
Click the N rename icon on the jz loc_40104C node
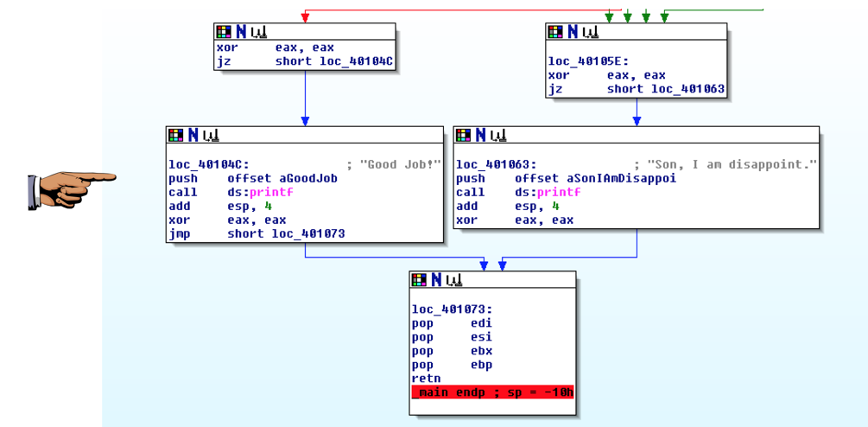[x=241, y=32]
